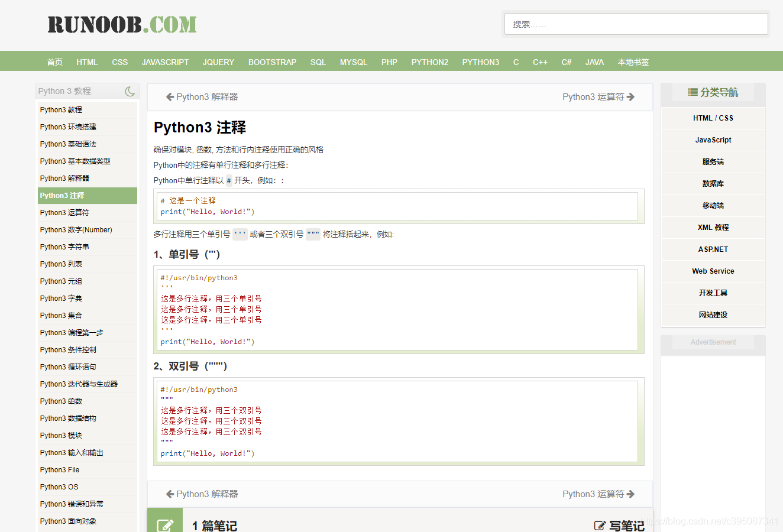
Task: Open Python3 编程第一步 in the sidebar
Action: click(x=88, y=333)
